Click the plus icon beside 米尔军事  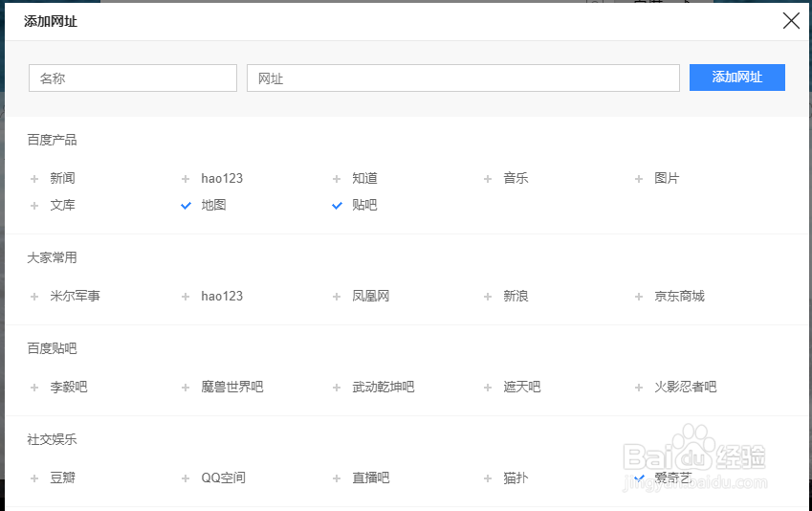click(34, 297)
